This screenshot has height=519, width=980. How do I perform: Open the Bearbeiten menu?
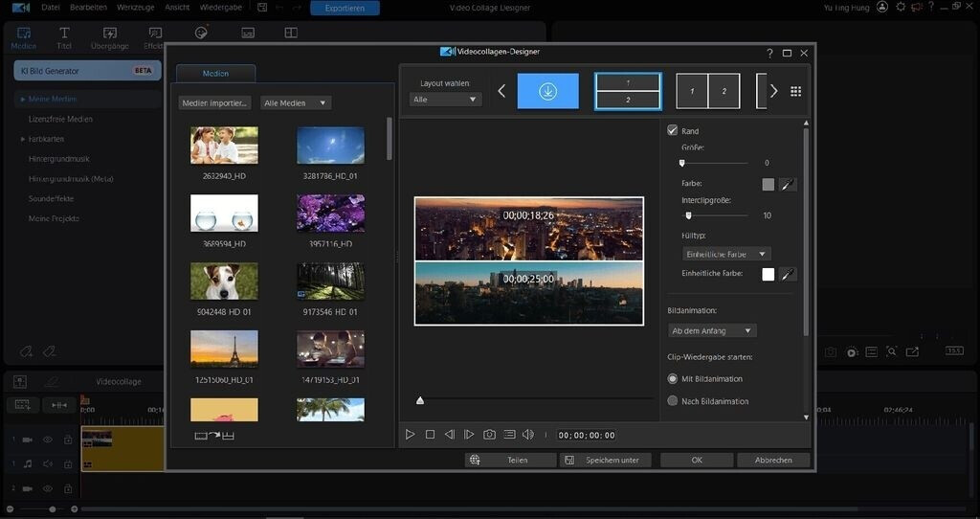pyautogui.click(x=88, y=8)
